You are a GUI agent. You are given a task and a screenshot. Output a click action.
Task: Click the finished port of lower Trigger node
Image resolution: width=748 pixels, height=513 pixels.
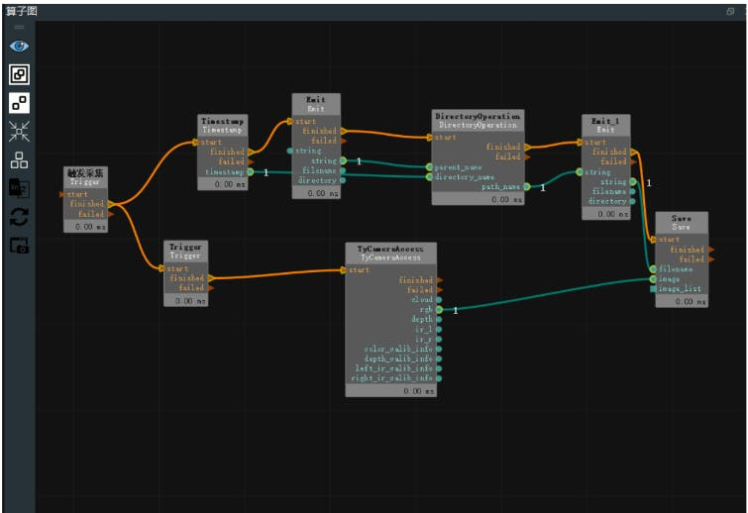point(211,278)
